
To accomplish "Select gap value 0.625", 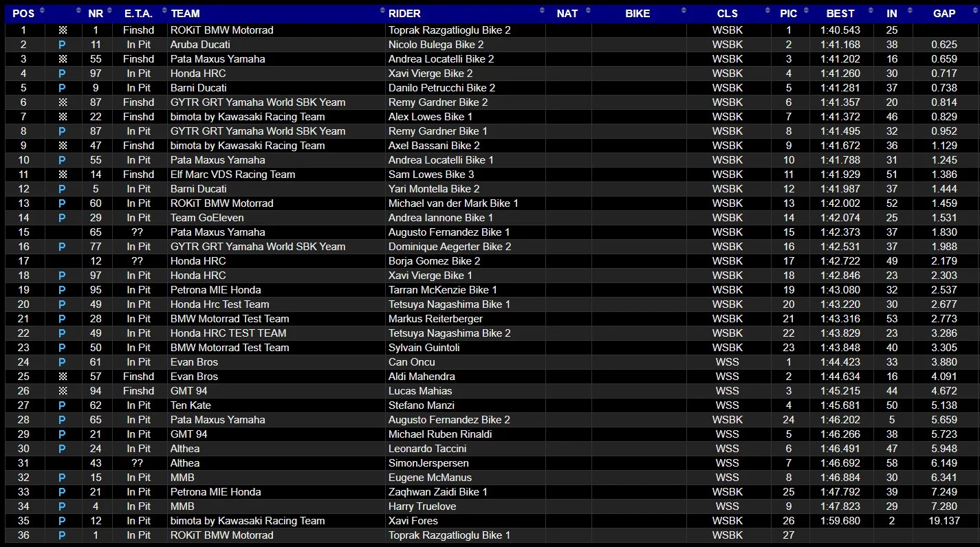I will click(944, 45).
